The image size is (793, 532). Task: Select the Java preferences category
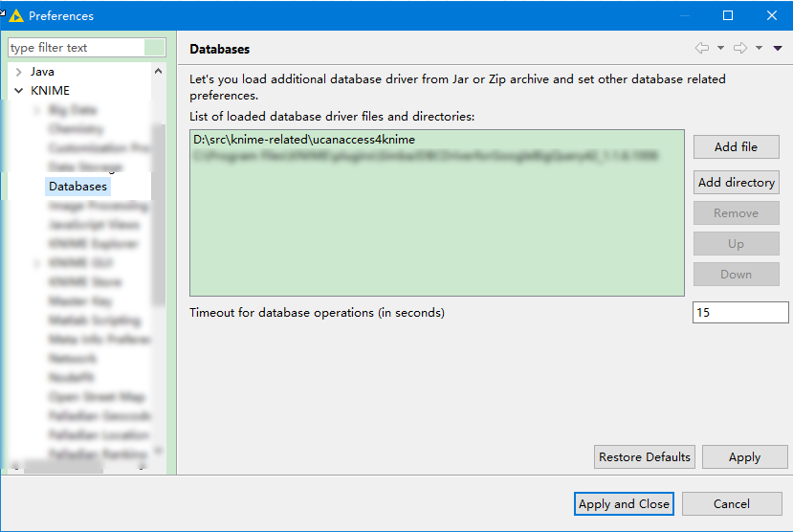[42, 72]
